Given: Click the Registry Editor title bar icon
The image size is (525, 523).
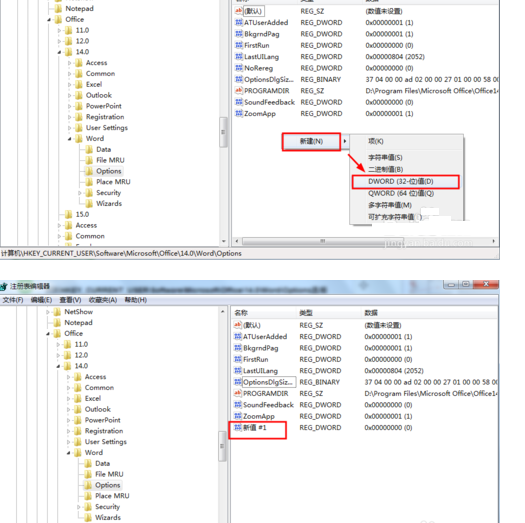Looking at the screenshot, I should pos(4,287).
